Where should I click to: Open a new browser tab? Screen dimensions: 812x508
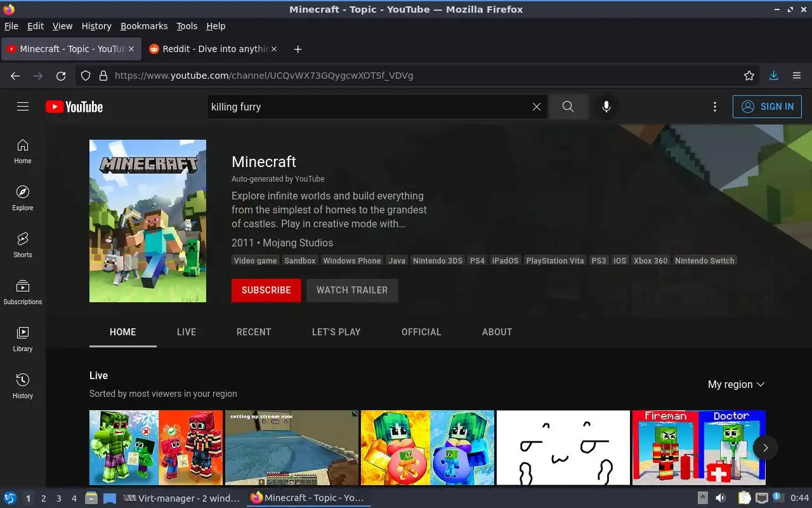[298, 49]
